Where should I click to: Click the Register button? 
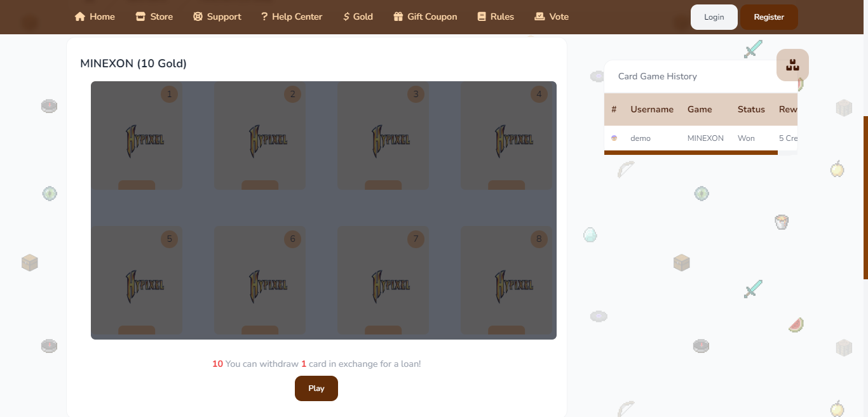[x=769, y=17]
